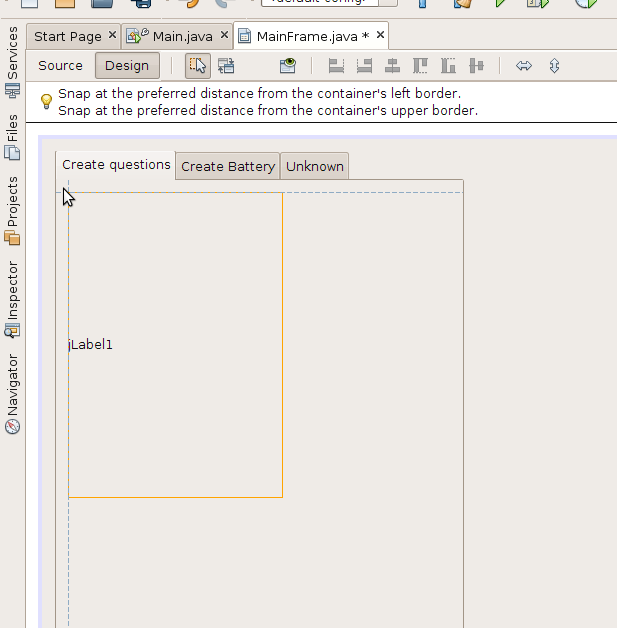Activate Connection Mode tool
The width and height of the screenshot is (617, 628).
click(226, 66)
